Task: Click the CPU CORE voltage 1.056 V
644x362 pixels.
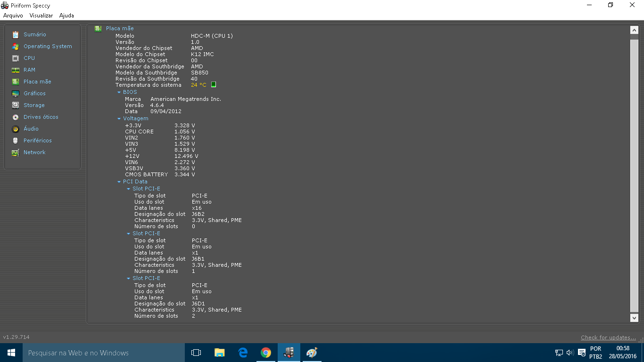Action: 184,132
